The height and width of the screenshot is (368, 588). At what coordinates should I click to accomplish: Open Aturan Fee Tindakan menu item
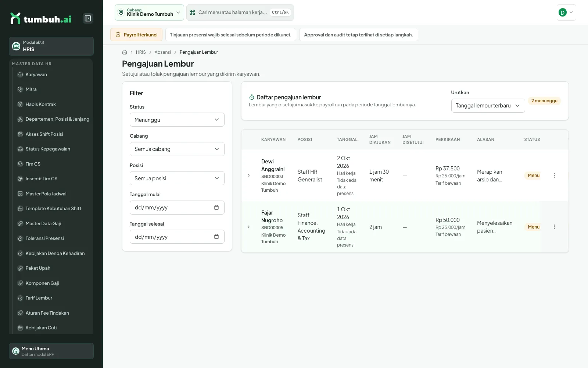(53, 313)
